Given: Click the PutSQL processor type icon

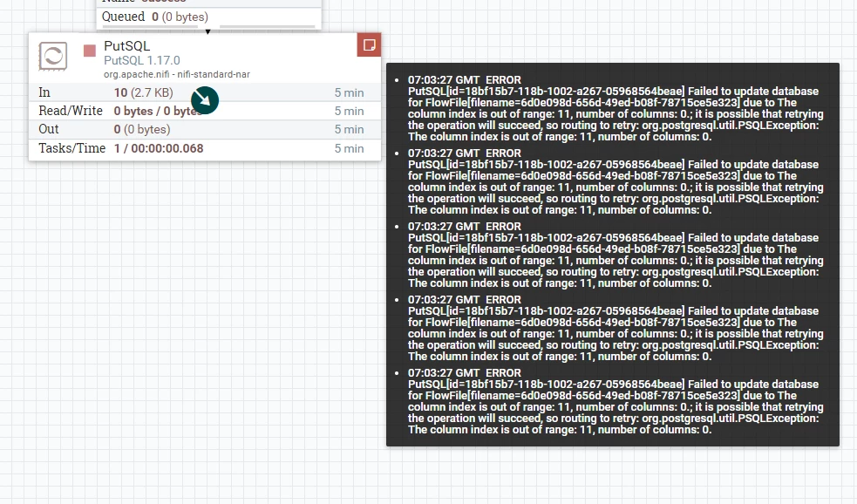Looking at the screenshot, I should tap(53, 56).
